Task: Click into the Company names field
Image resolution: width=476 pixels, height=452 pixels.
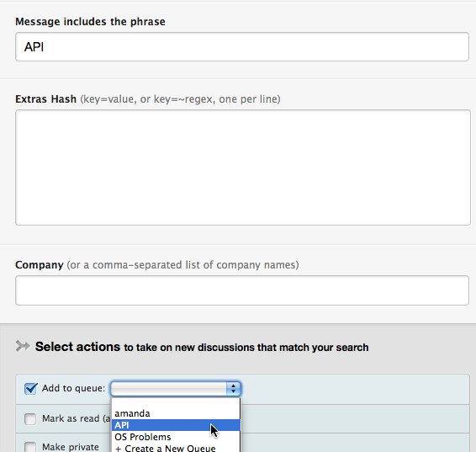Action: pyautogui.click(x=242, y=290)
